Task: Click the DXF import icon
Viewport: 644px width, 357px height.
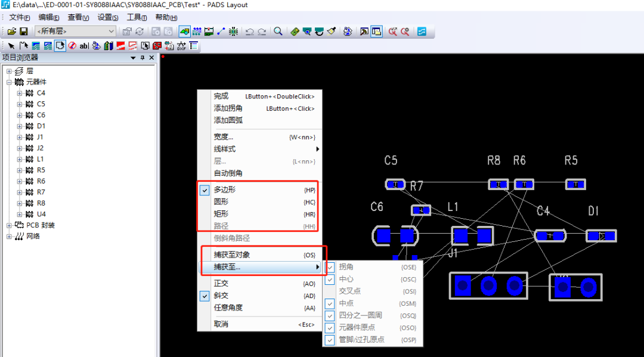Action: 181,46
